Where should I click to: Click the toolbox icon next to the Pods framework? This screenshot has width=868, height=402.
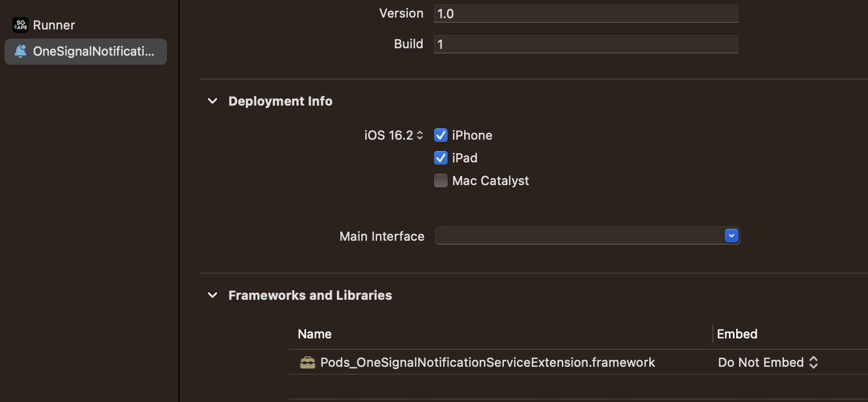click(307, 362)
